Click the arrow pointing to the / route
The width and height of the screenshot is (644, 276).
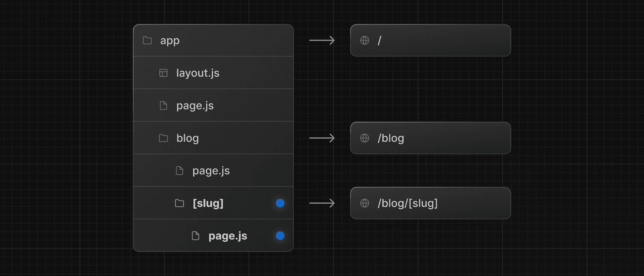click(x=322, y=41)
